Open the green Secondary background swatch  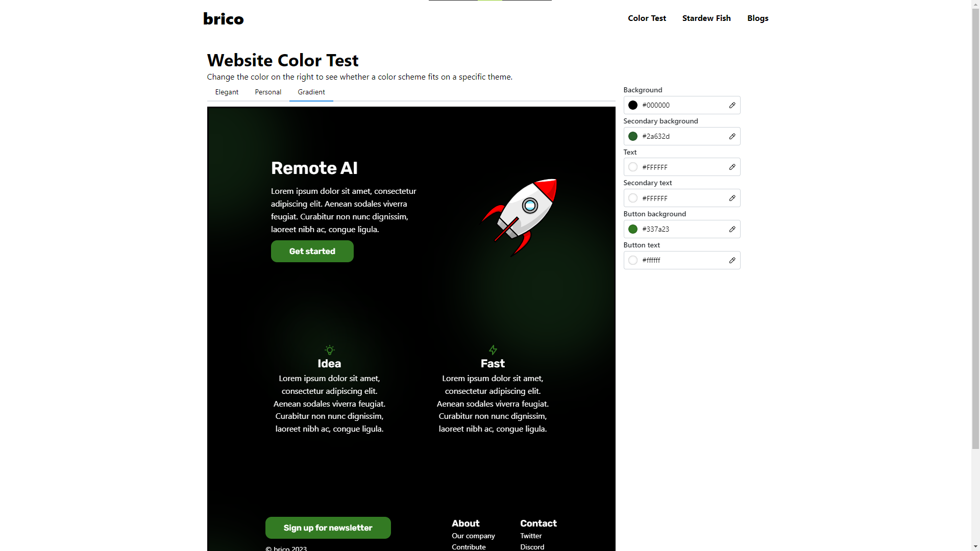[x=633, y=136]
